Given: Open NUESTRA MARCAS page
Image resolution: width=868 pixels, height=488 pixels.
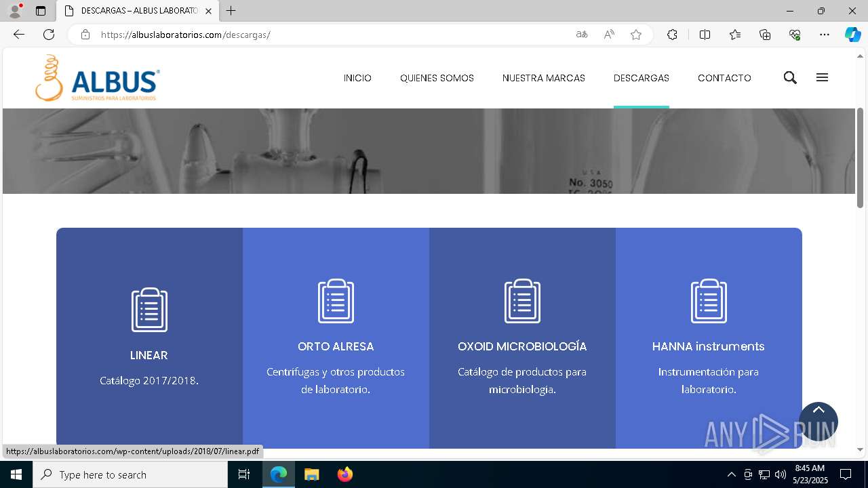Looking at the screenshot, I should (x=544, y=78).
